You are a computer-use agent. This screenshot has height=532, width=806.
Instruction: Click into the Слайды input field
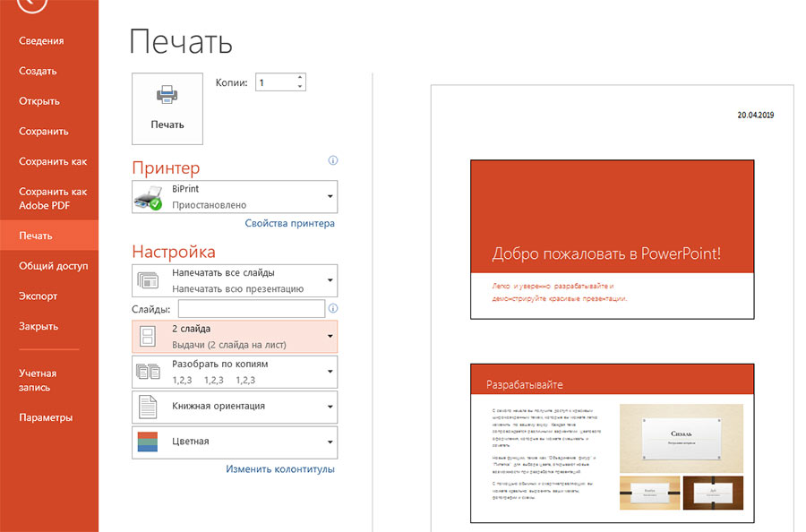(251, 309)
